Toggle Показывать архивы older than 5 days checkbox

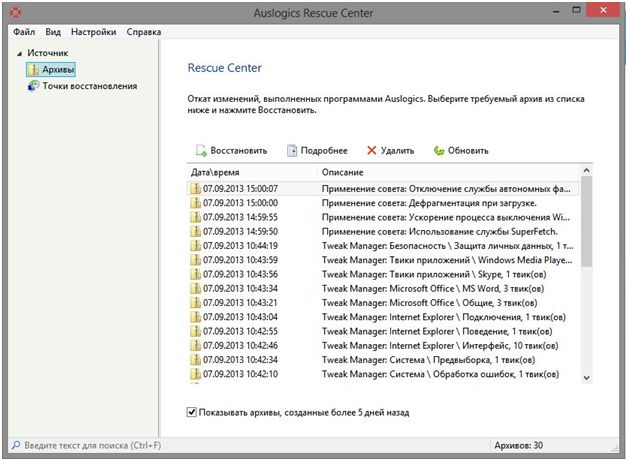(192, 412)
